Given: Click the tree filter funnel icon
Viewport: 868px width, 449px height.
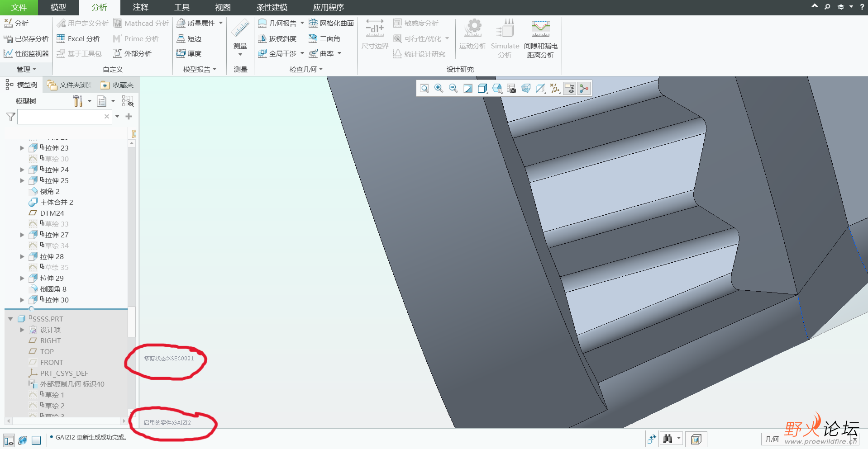Looking at the screenshot, I should 11,117.
